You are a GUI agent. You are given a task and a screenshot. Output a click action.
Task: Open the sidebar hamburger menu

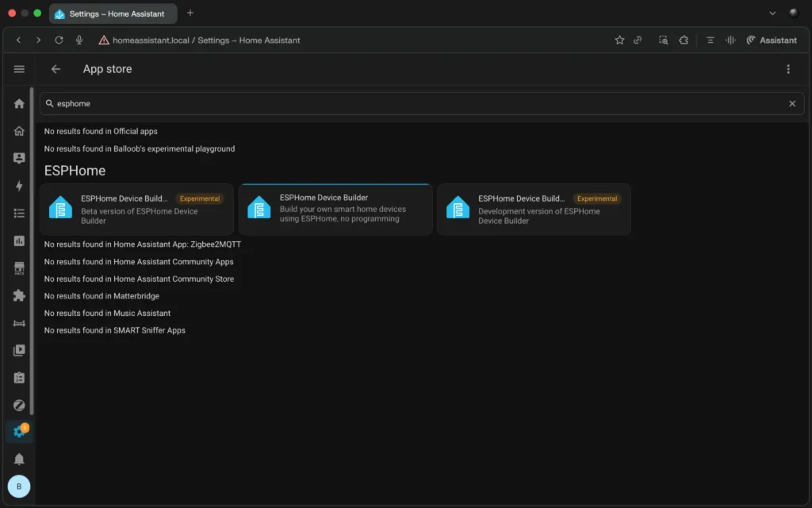[19, 69]
